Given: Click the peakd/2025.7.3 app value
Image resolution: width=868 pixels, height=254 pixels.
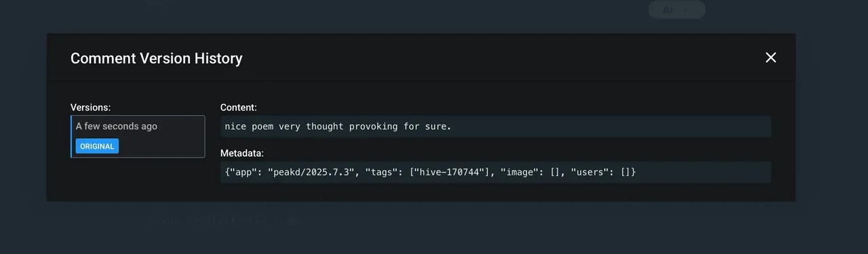Looking at the screenshot, I should tap(311, 173).
